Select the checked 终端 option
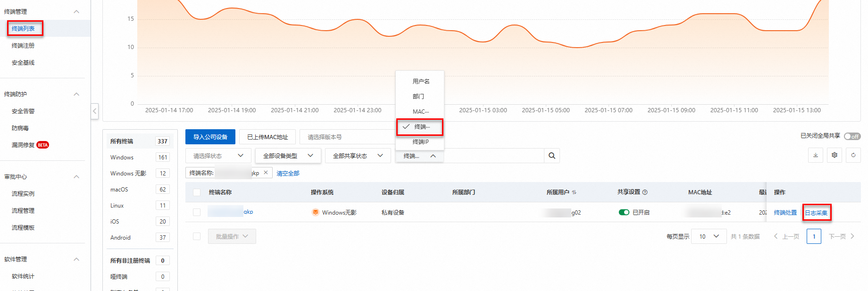The width and height of the screenshot is (868, 291). coord(420,126)
